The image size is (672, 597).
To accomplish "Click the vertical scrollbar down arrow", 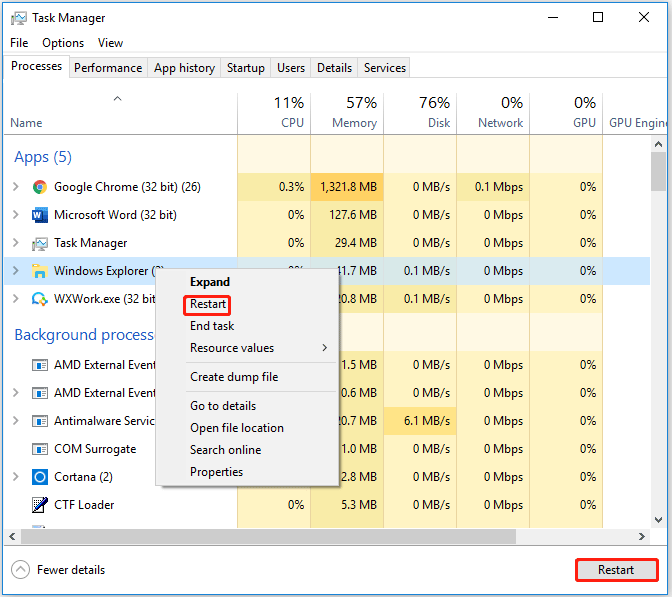I will (x=658, y=520).
